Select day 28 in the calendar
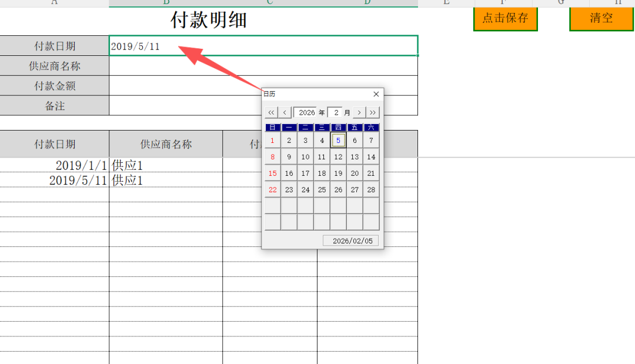The width and height of the screenshot is (635, 364). 371,190
